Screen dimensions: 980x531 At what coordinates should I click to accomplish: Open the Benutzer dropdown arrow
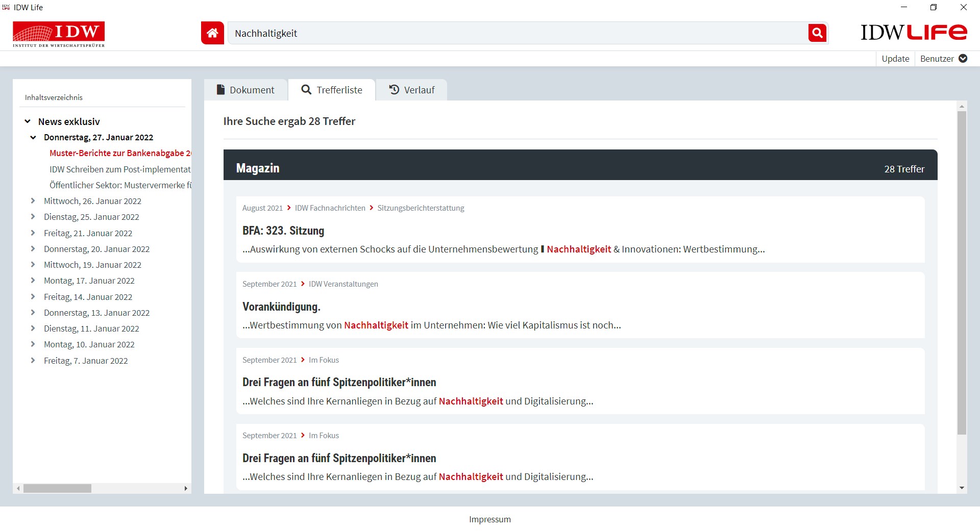click(x=963, y=59)
